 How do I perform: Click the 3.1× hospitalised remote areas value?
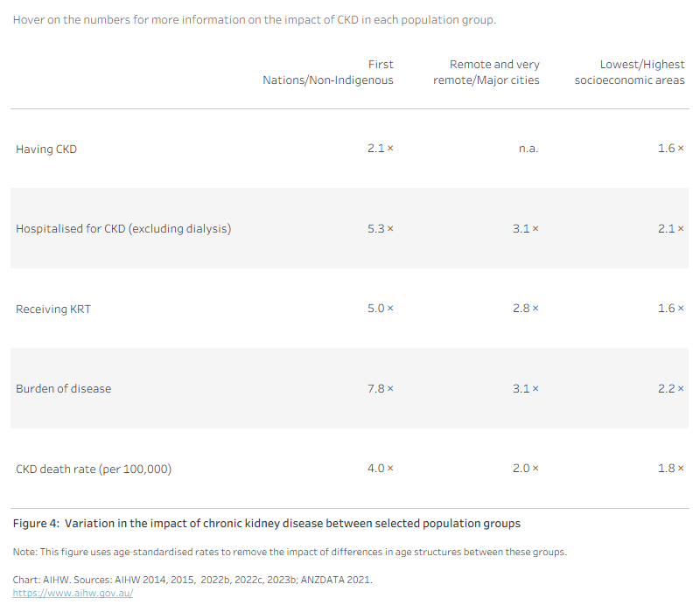tap(526, 228)
